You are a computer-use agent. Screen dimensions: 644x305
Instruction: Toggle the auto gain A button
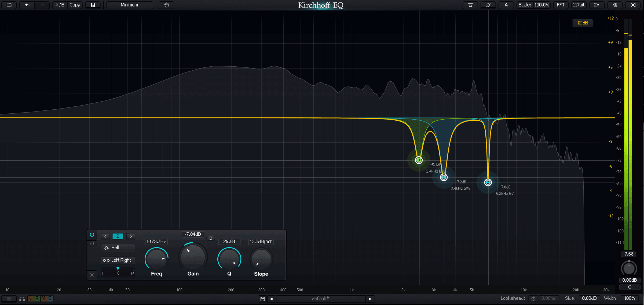point(506,5)
